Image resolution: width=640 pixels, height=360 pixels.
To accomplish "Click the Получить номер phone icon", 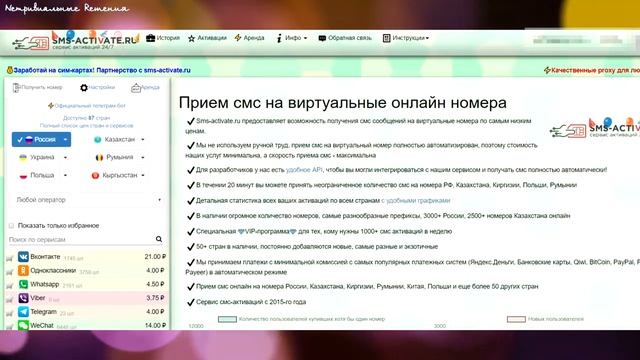I will click(16, 87).
